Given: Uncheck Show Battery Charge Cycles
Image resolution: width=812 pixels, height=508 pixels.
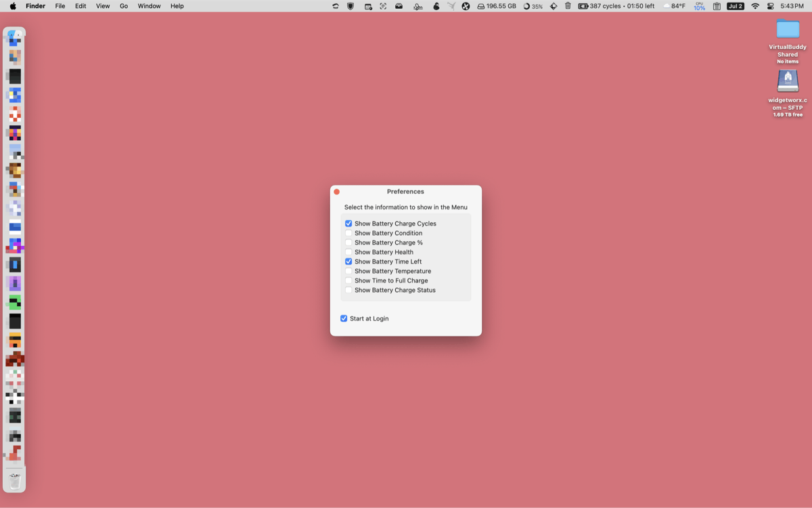Looking at the screenshot, I should 348,224.
